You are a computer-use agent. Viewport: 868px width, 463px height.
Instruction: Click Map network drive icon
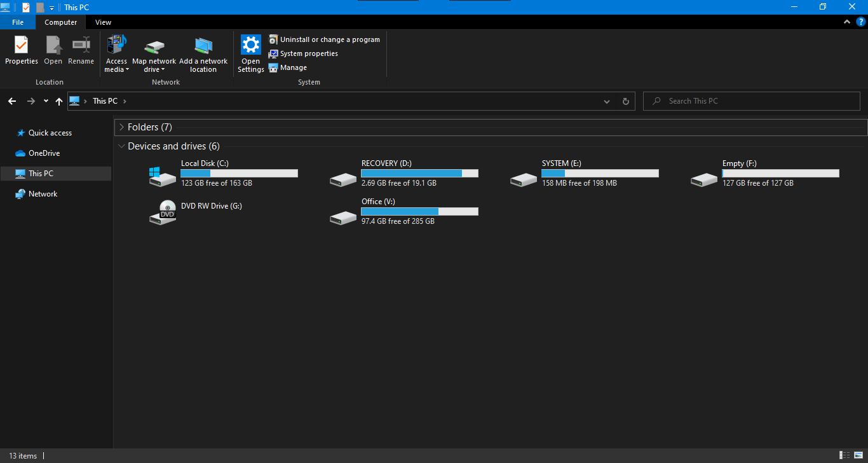[154, 48]
